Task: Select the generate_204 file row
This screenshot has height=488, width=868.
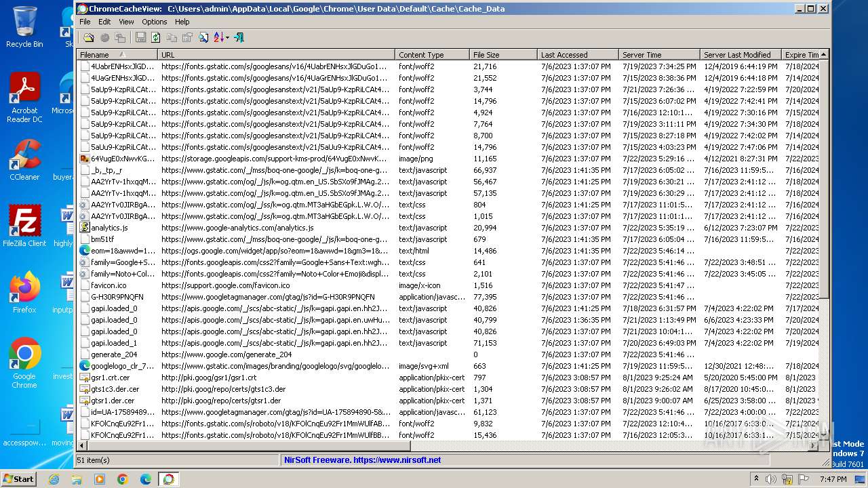Action: (448, 354)
